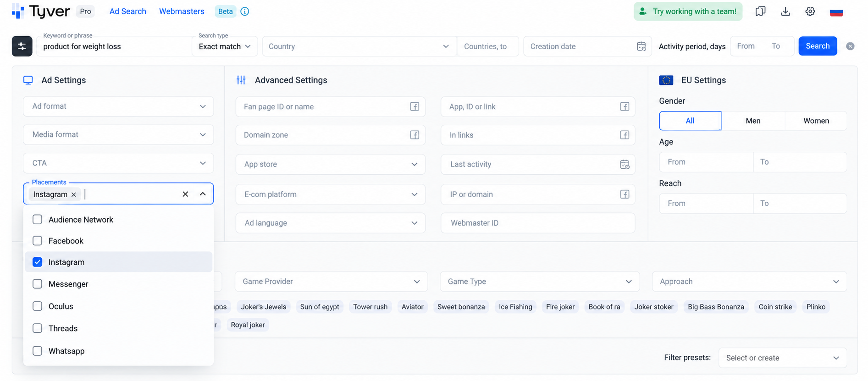Select Women gender option

(x=816, y=121)
